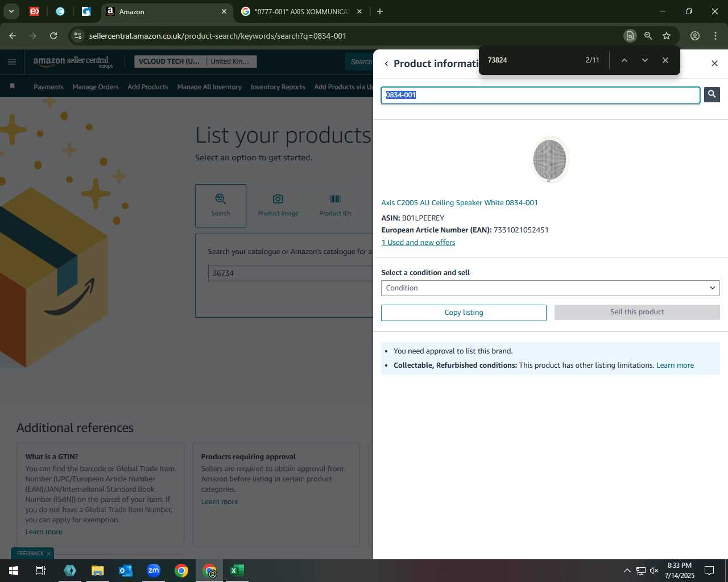Viewport: 728px width, 582px height.
Task: Select the Product Image option
Action: (x=278, y=205)
